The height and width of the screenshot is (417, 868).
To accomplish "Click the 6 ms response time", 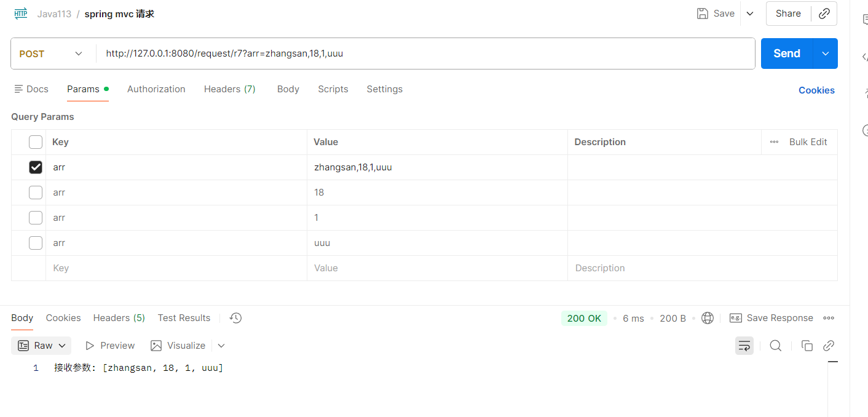I will [x=633, y=318].
